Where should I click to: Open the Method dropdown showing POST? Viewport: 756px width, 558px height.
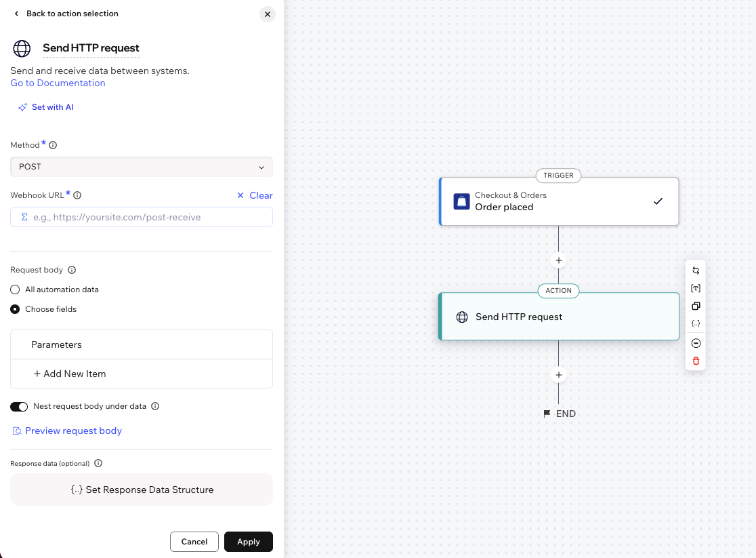(x=142, y=167)
